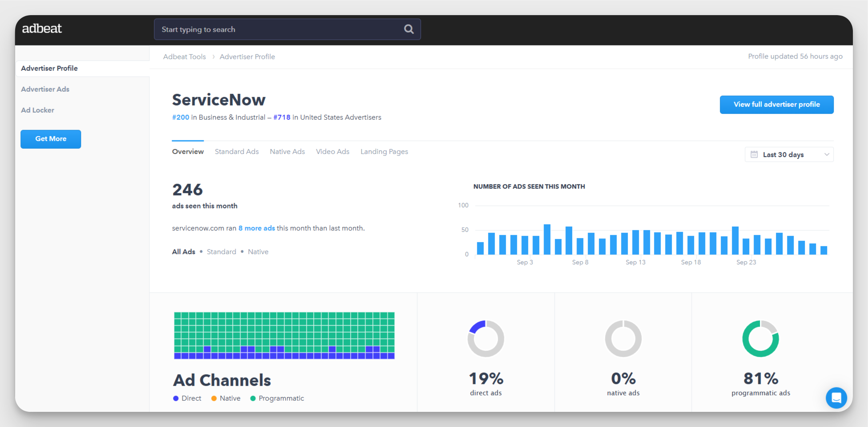
Task: Filter the ad count by Standard
Action: 221,252
